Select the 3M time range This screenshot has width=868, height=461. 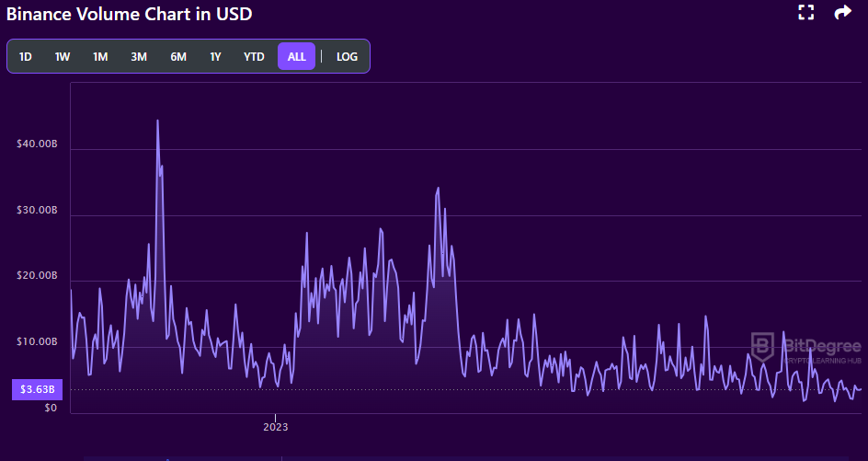click(139, 56)
